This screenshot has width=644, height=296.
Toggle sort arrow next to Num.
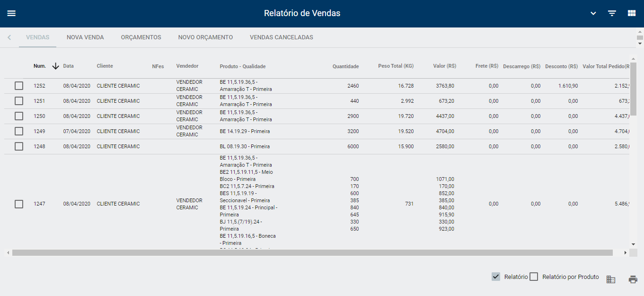pyautogui.click(x=55, y=66)
